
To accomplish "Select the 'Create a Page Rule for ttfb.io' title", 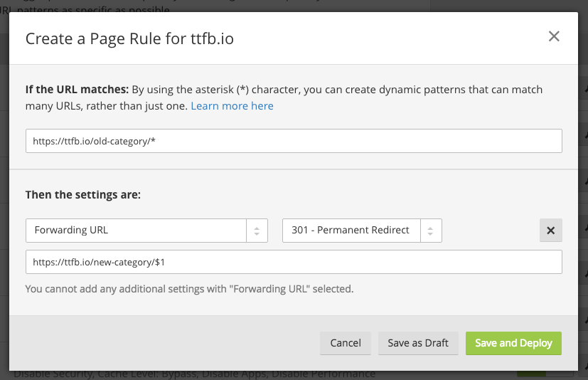I will point(129,38).
